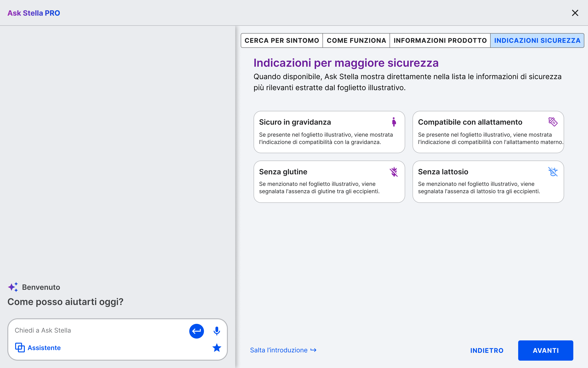Click the breastfeeding icon on Compatibile con allattamento
This screenshot has width=588, height=368.
pyautogui.click(x=553, y=122)
